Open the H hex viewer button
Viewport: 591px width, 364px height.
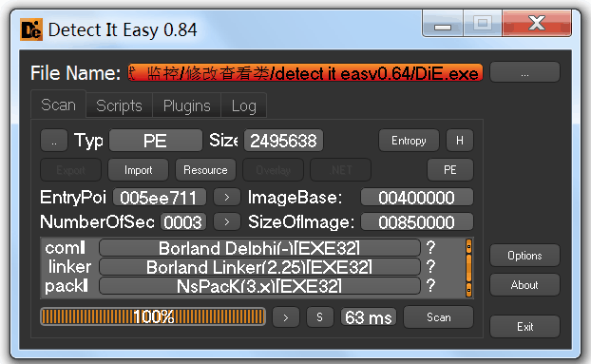(x=460, y=141)
